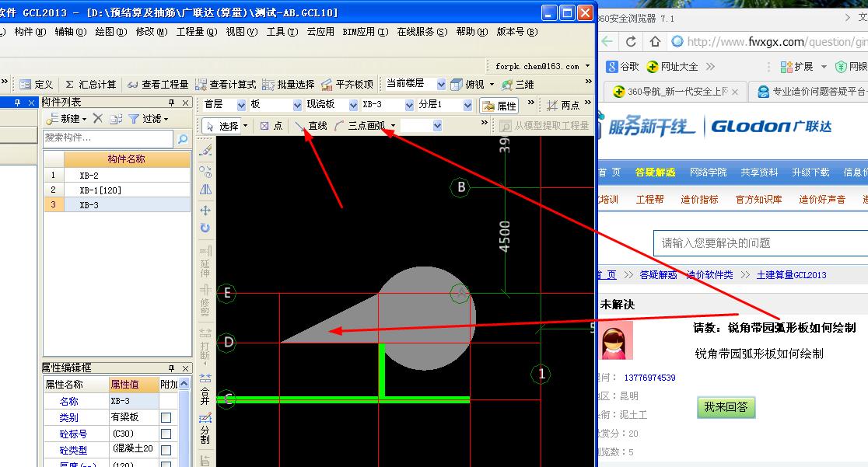Screen dimensions: 868x467
Task: Click 查看工程量 view quantities
Action: pos(158,85)
